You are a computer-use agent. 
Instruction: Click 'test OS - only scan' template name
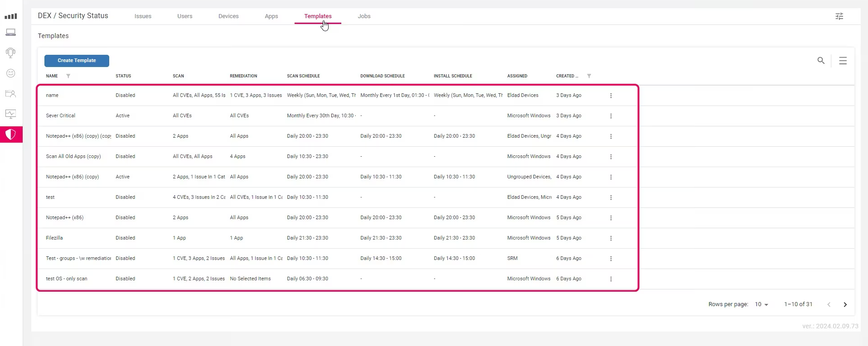[x=67, y=279]
